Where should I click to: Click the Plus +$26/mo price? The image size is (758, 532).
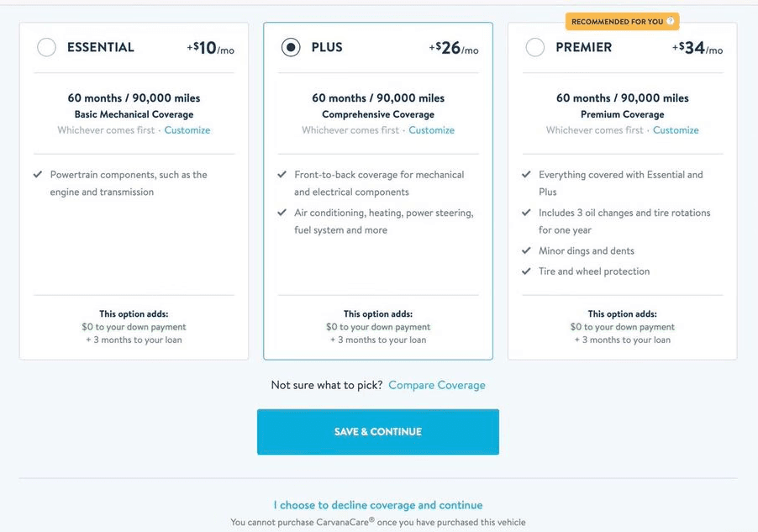click(x=454, y=48)
